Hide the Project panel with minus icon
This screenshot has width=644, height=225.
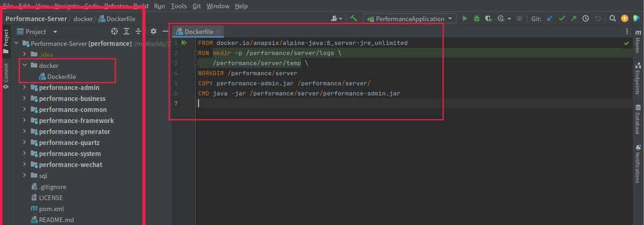pyautogui.click(x=165, y=32)
